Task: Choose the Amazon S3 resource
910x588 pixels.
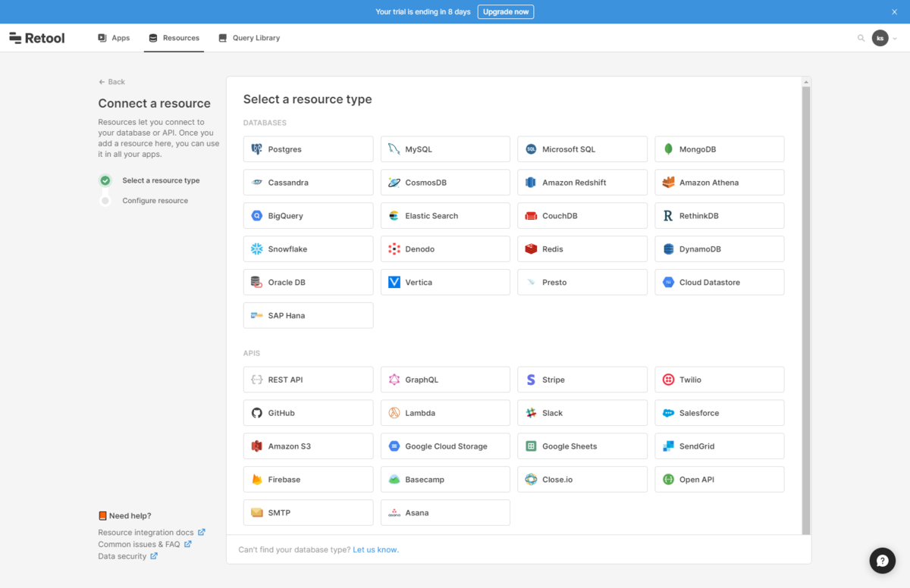Action: [309, 446]
